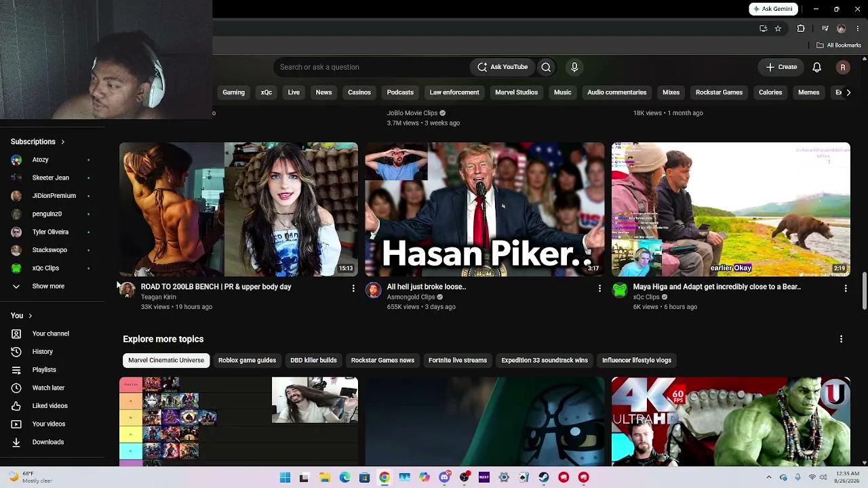Open YouTube notifications bell
Viewport: 868px width, 488px height.
(x=817, y=67)
